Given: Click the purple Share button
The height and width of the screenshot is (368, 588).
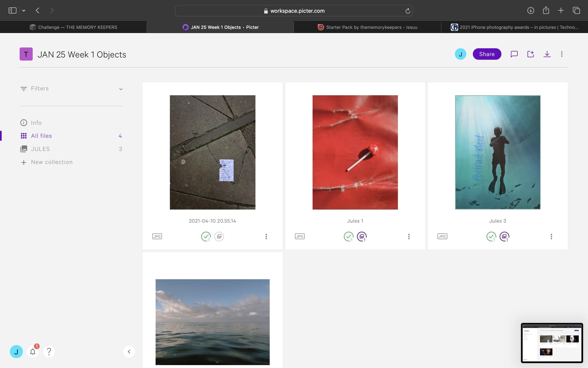Looking at the screenshot, I should point(487,54).
